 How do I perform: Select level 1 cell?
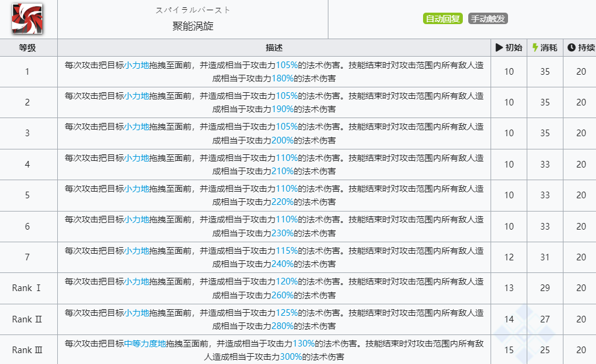28,72
